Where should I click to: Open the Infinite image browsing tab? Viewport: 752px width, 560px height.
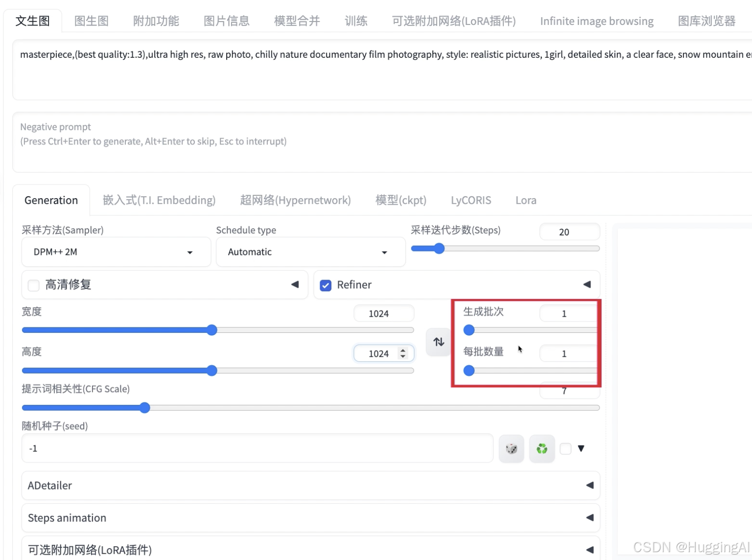tap(597, 21)
